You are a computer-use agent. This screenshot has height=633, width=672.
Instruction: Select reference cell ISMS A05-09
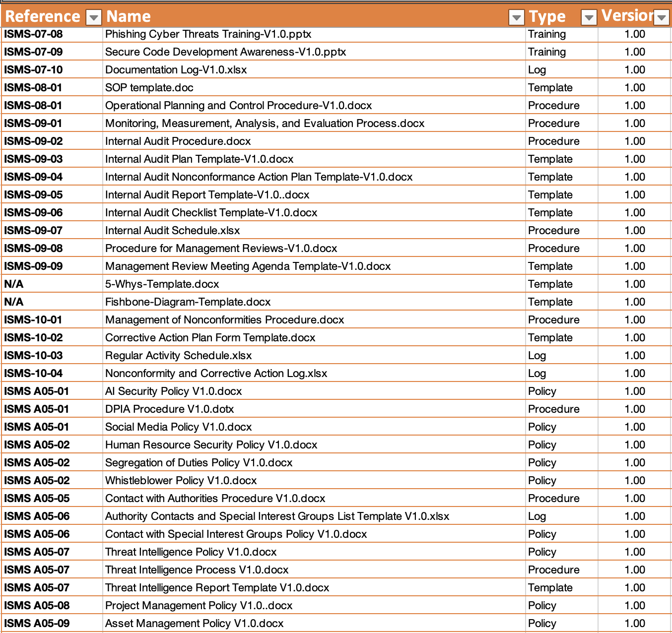click(52, 624)
